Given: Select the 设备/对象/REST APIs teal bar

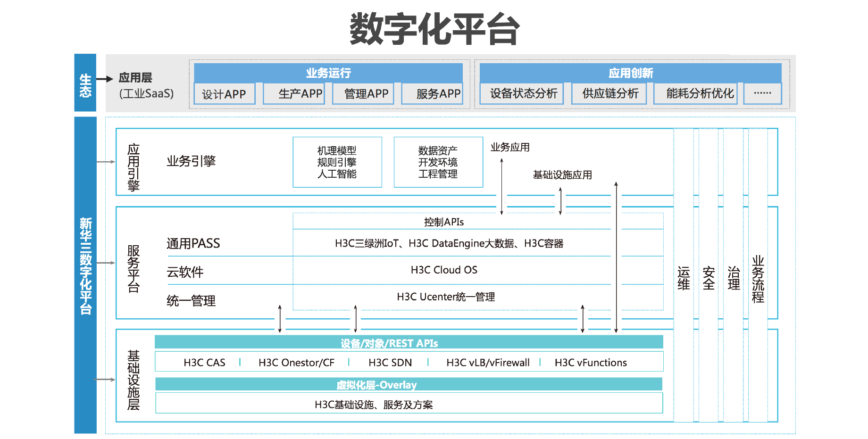Looking at the screenshot, I should pos(409,342).
